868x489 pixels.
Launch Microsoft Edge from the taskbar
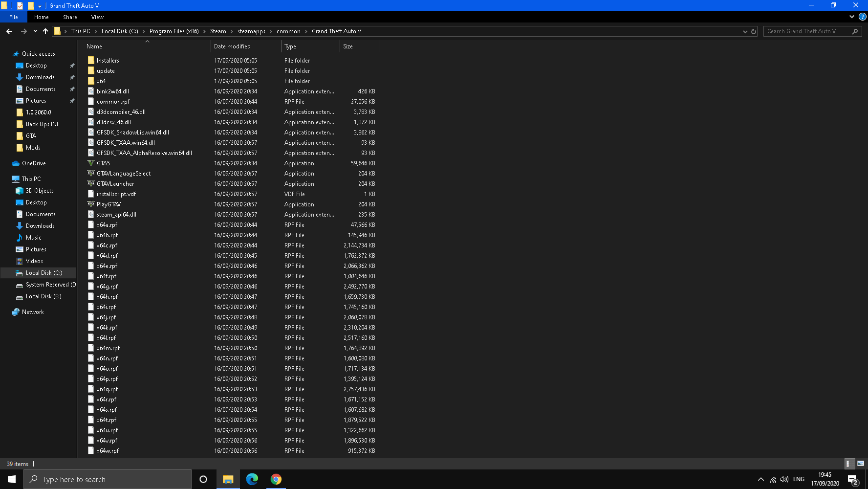(252, 479)
